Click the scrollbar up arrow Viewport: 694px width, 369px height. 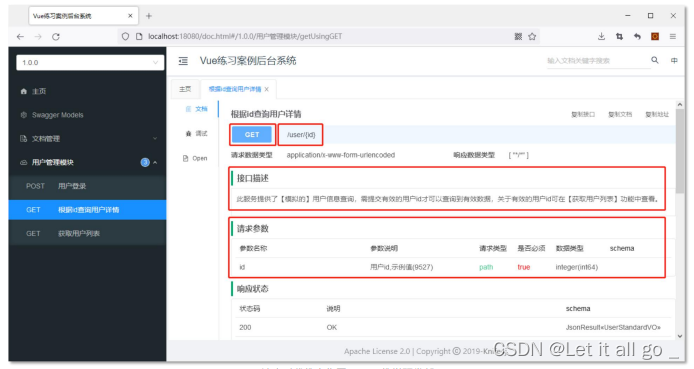click(680, 105)
